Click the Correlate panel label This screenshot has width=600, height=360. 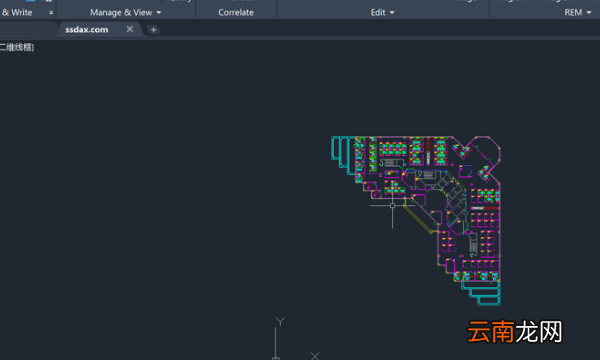coord(236,13)
